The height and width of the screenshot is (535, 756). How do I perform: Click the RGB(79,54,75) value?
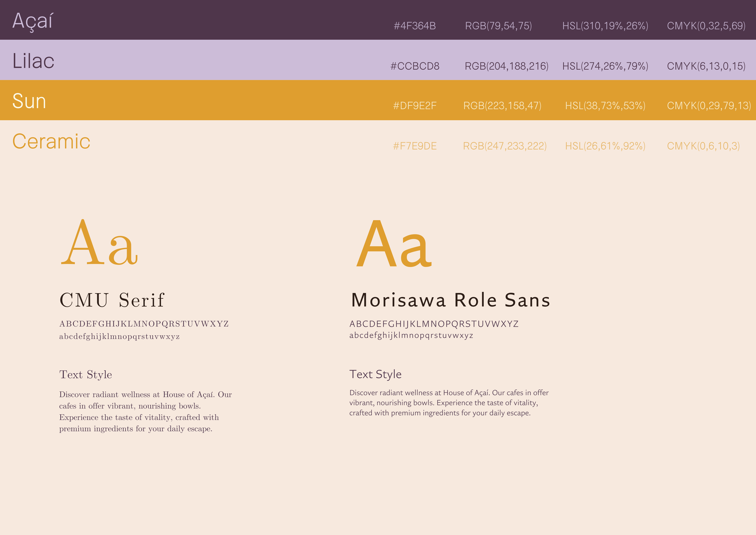pyautogui.click(x=498, y=26)
